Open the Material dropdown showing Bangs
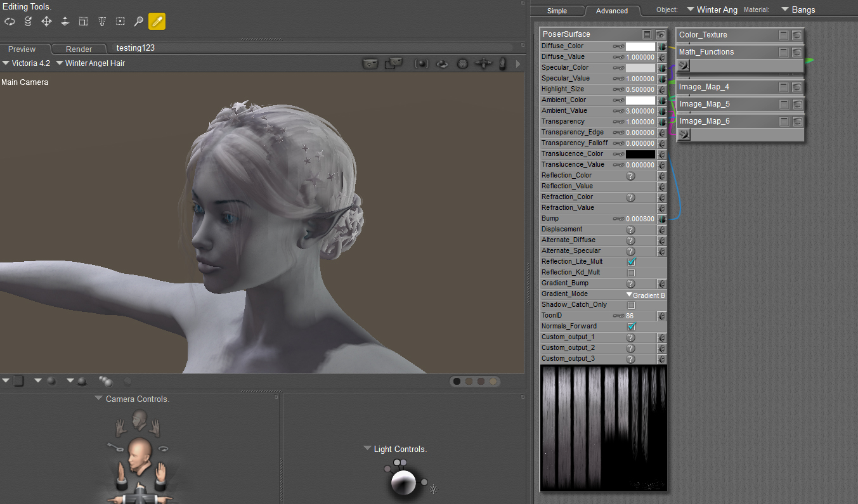This screenshot has width=858, height=504. [x=798, y=10]
